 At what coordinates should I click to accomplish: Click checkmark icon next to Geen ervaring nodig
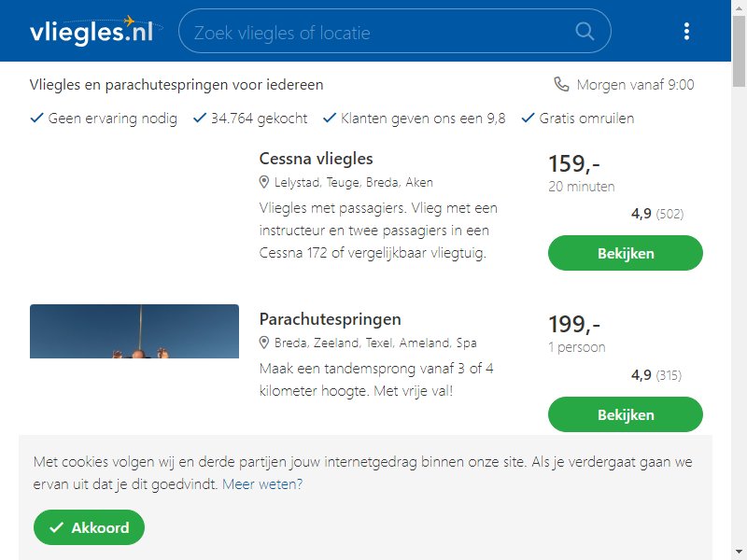pos(36,119)
